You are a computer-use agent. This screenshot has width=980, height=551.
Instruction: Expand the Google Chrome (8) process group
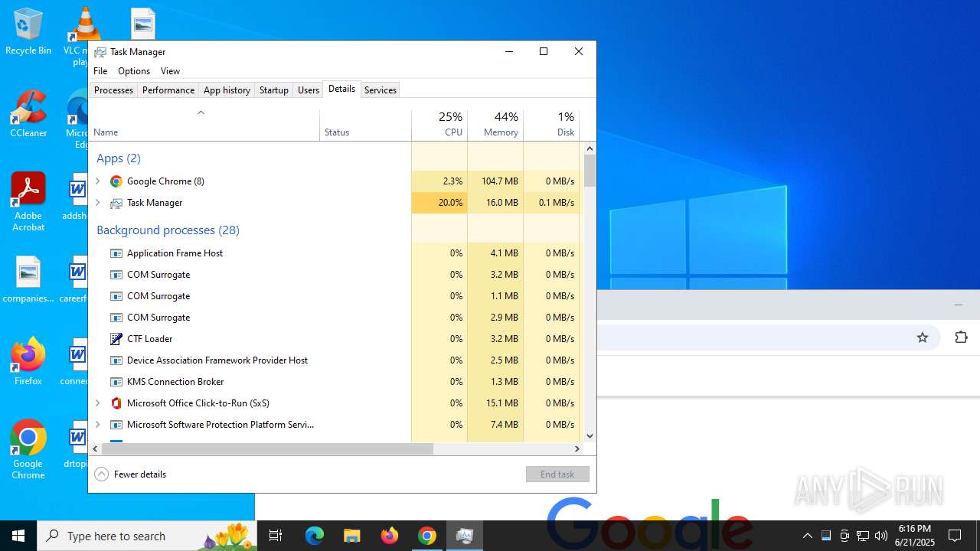coord(98,181)
